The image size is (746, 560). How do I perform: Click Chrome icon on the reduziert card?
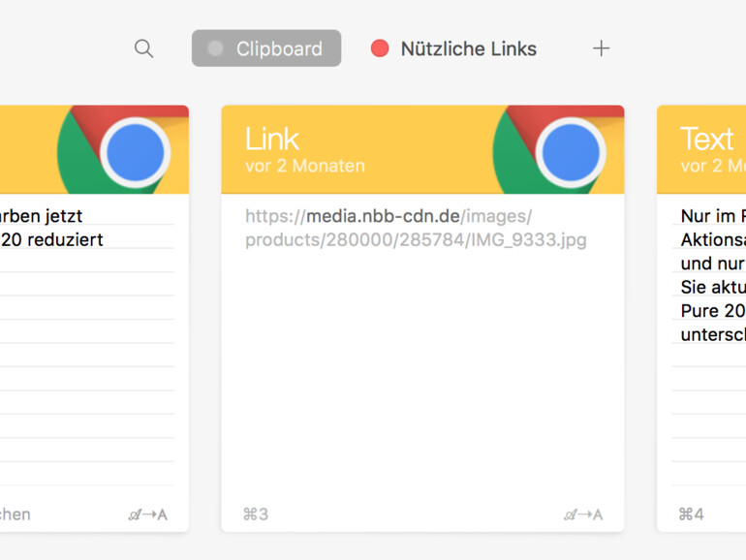123,149
